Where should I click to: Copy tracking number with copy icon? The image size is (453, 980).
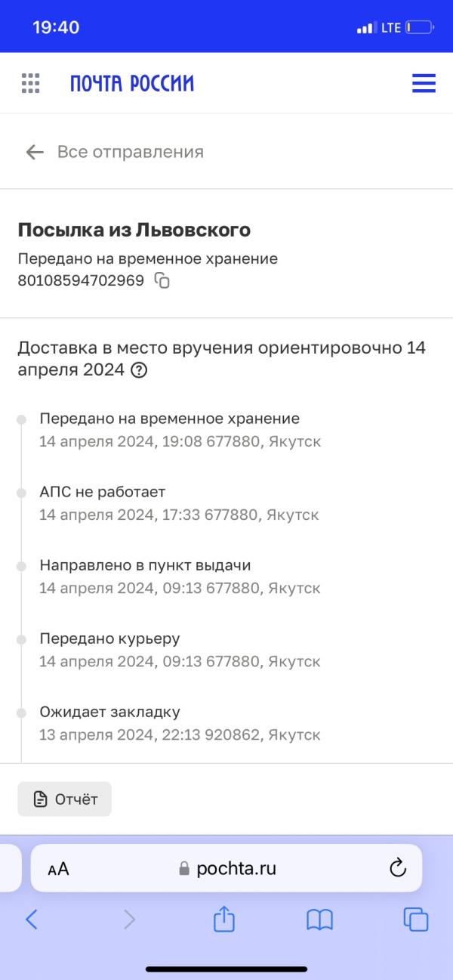pyautogui.click(x=162, y=281)
